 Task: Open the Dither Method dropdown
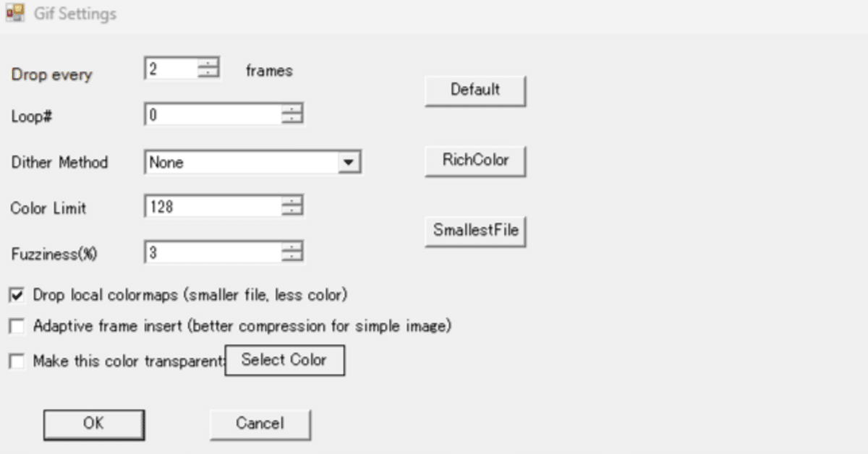349,160
